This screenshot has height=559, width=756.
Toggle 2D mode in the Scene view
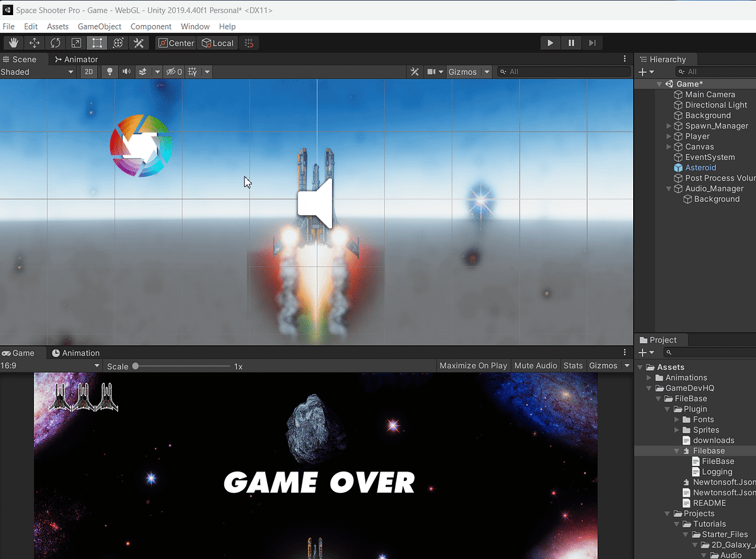point(89,71)
